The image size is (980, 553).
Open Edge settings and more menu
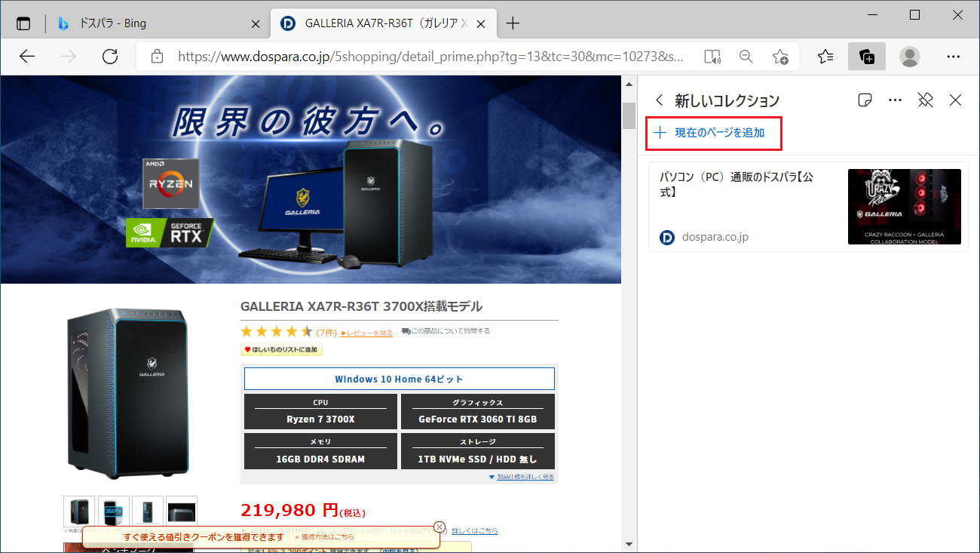tap(953, 57)
